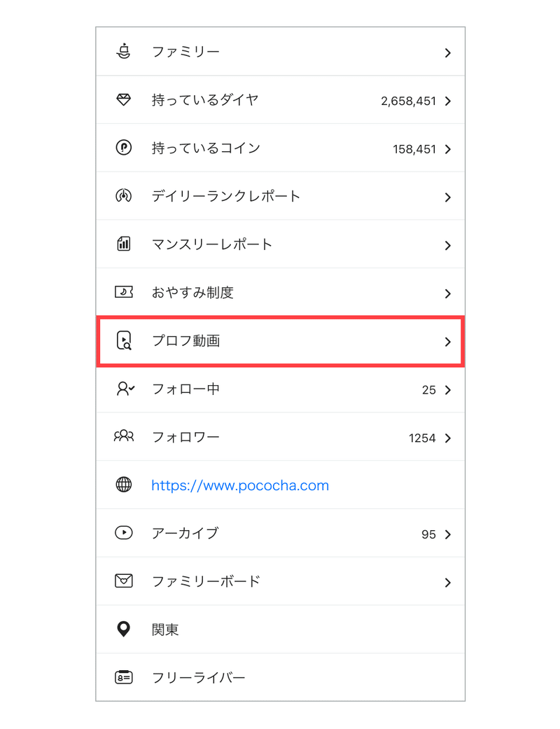Tap the ファミリーボード heart envelope icon

coord(124,581)
